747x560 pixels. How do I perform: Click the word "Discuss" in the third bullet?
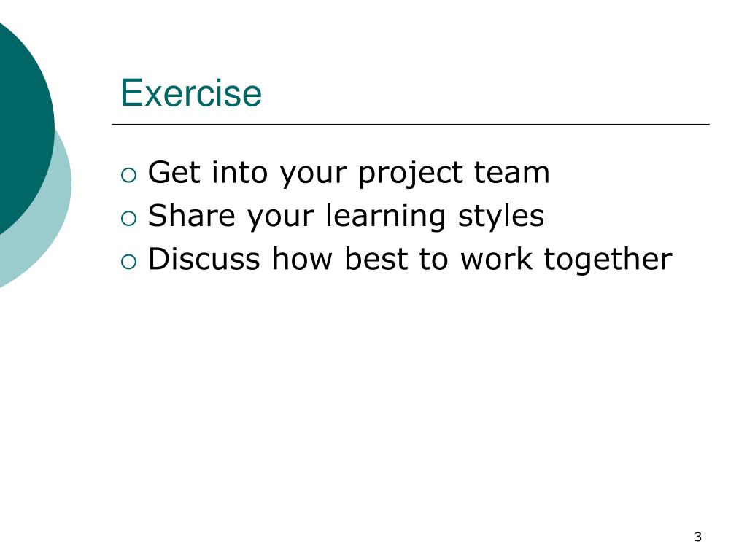click(204, 259)
